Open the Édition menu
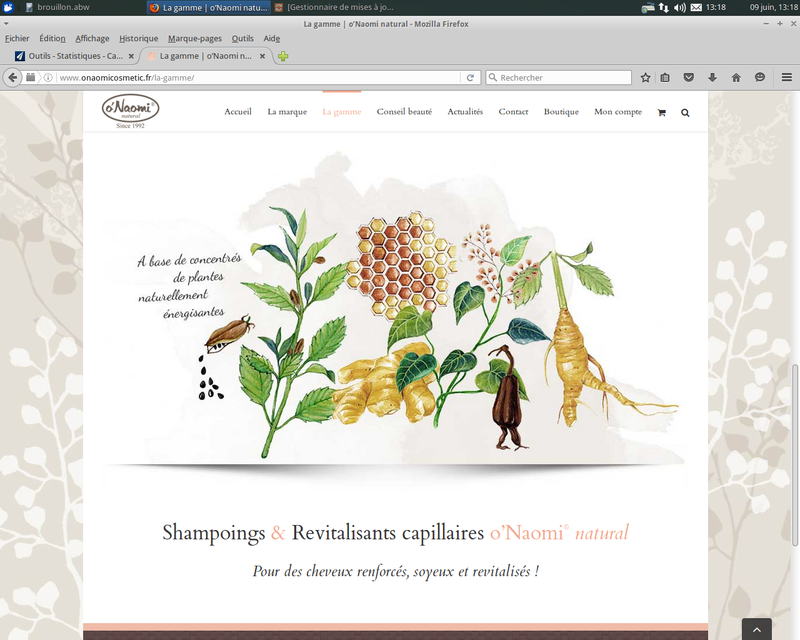The image size is (800, 640). [53, 38]
